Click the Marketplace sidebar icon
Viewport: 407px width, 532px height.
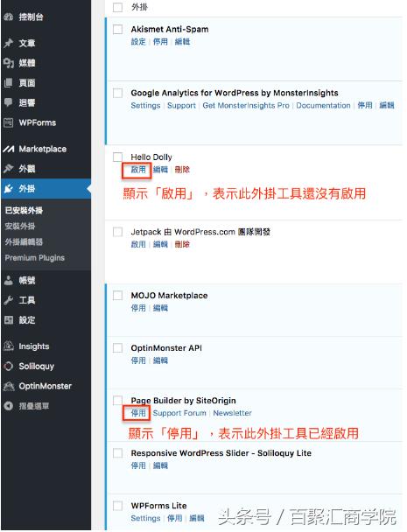pos(9,149)
